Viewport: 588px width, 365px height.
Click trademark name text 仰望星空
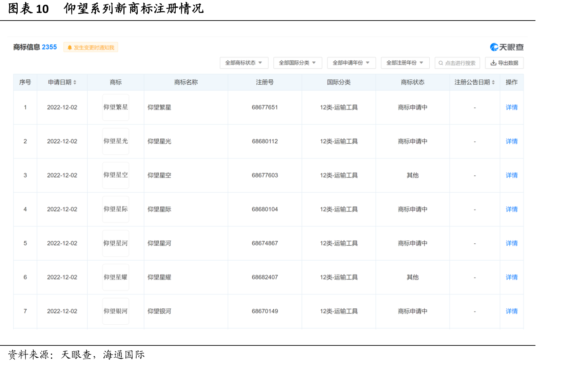point(159,175)
